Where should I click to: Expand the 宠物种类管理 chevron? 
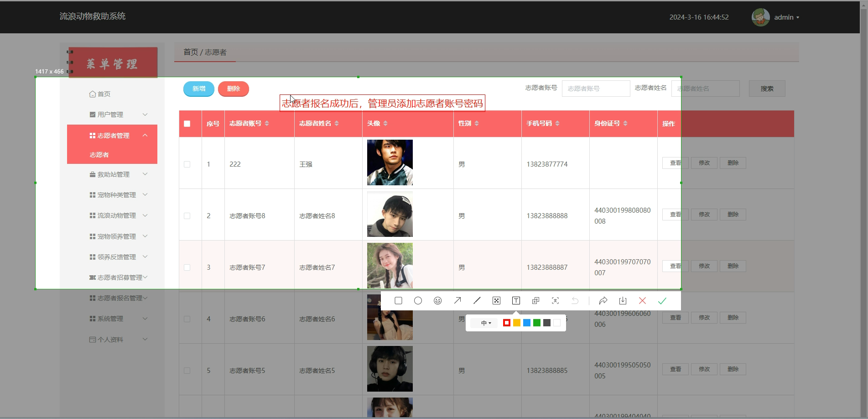click(145, 195)
